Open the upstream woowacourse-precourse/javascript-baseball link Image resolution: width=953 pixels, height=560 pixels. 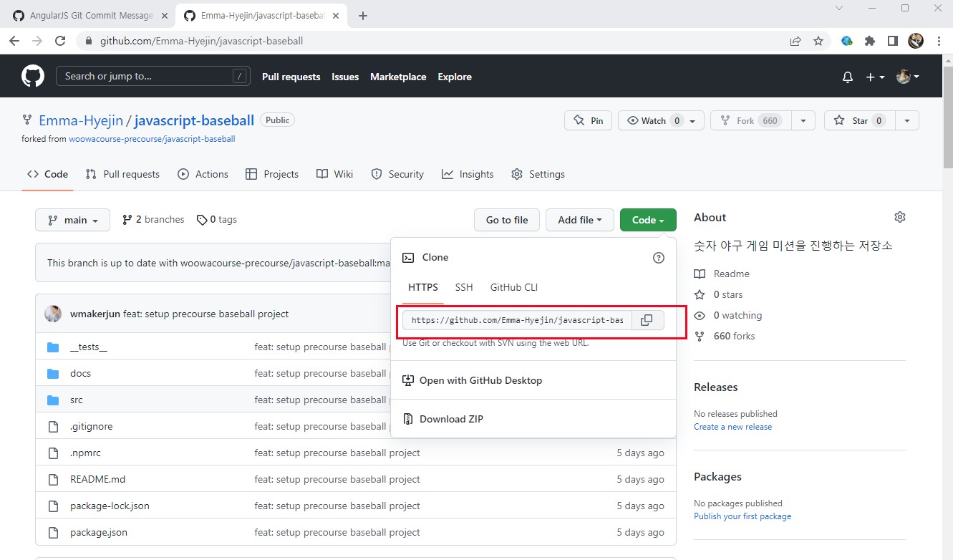click(152, 139)
